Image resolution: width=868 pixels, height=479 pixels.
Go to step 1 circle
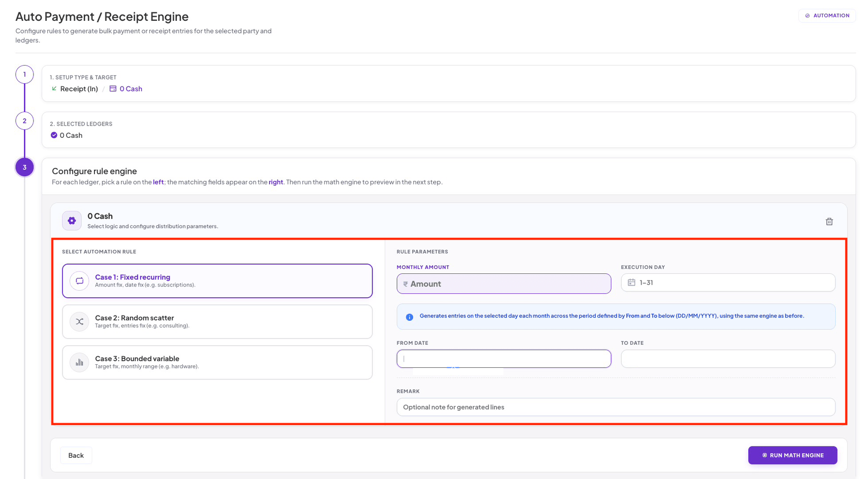[24, 75]
